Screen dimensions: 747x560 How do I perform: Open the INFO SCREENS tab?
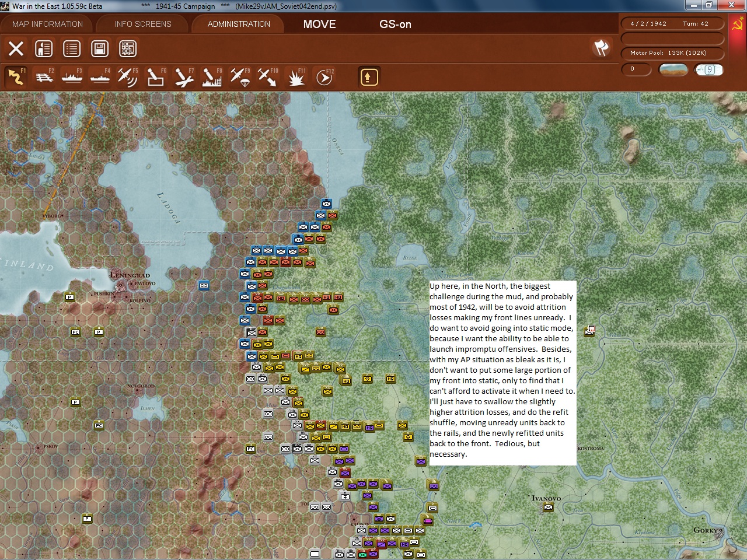(x=143, y=24)
